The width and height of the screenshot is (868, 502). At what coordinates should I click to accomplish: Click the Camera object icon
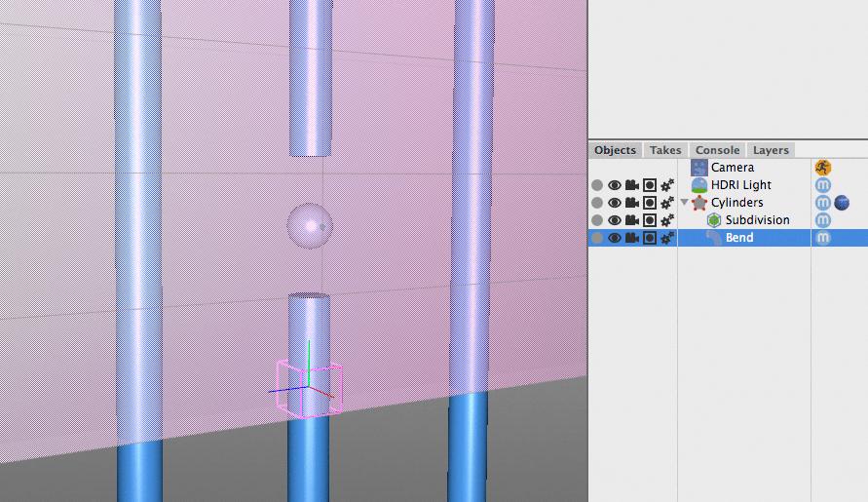click(698, 168)
